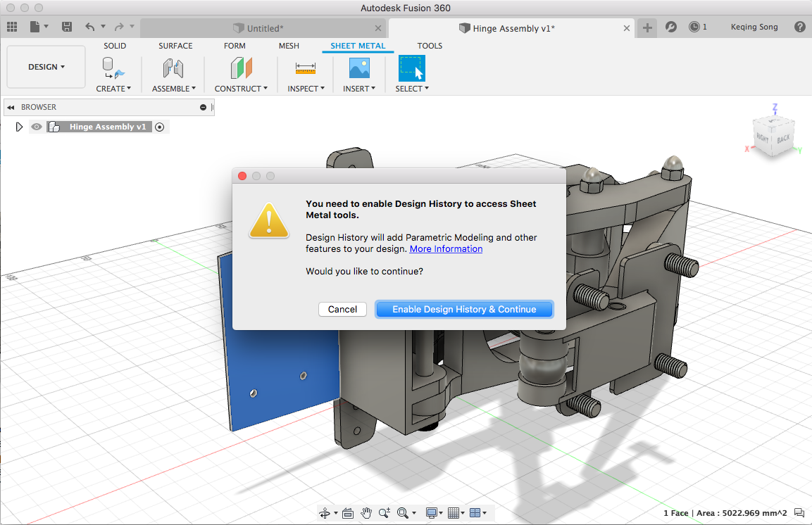Click the Save icon in the top bar
This screenshot has height=525, width=812.
(67, 27)
